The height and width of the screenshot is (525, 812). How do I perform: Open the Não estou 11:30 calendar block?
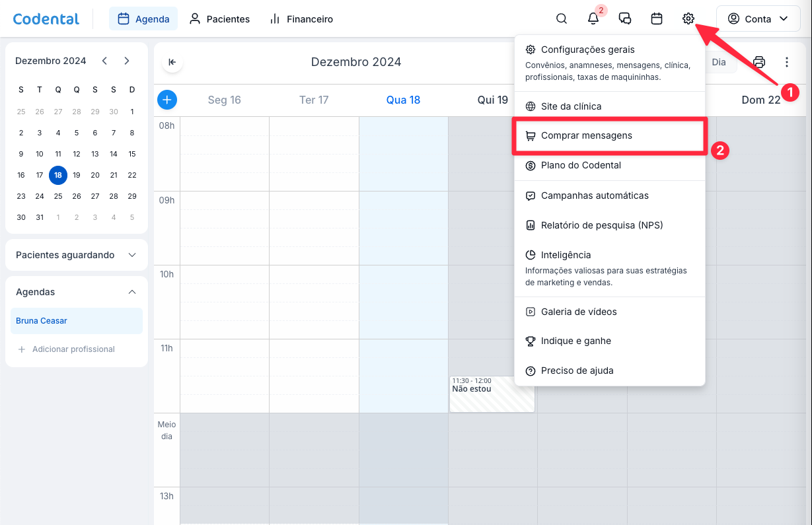coord(492,394)
